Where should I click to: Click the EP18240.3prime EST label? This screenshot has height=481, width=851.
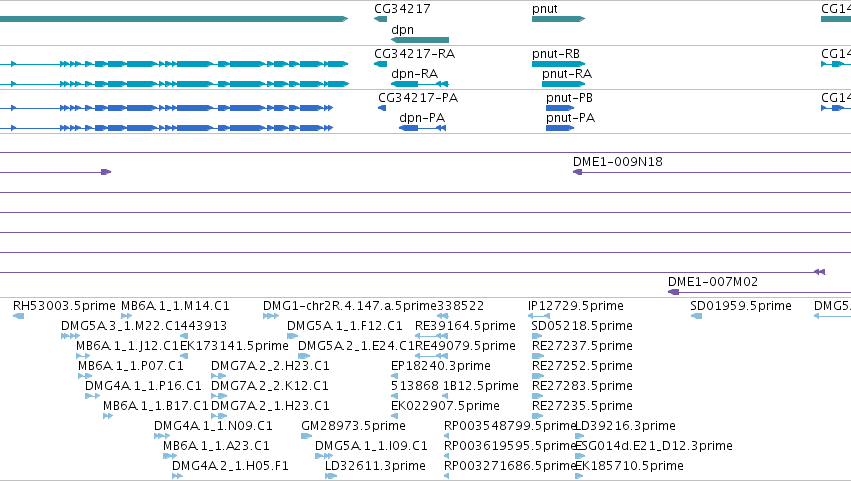click(441, 366)
